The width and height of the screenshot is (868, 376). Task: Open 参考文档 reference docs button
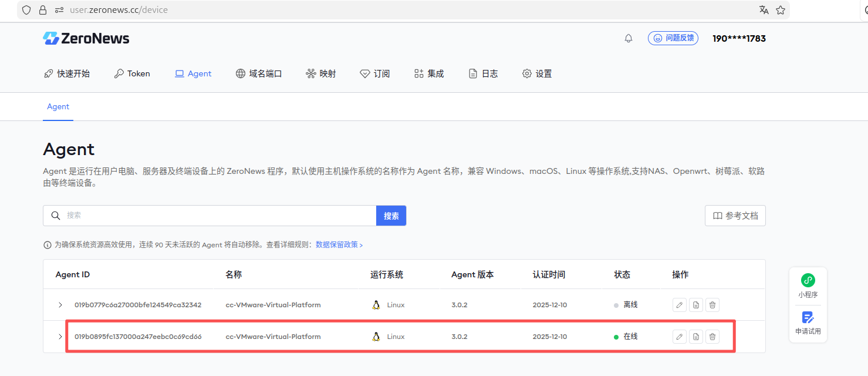(x=735, y=216)
